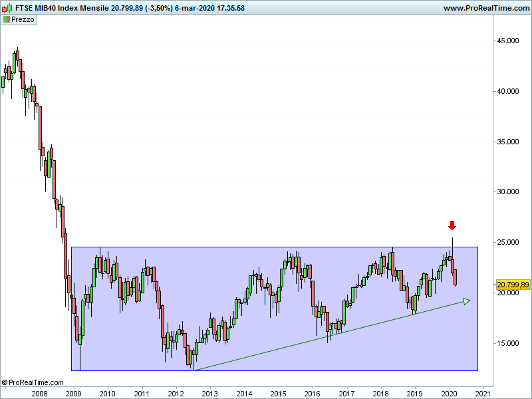This screenshot has height=399, width=532.
Task: Click the 2012 year label on the time axis
Action: pyautogui.click(x=176, y=394)
